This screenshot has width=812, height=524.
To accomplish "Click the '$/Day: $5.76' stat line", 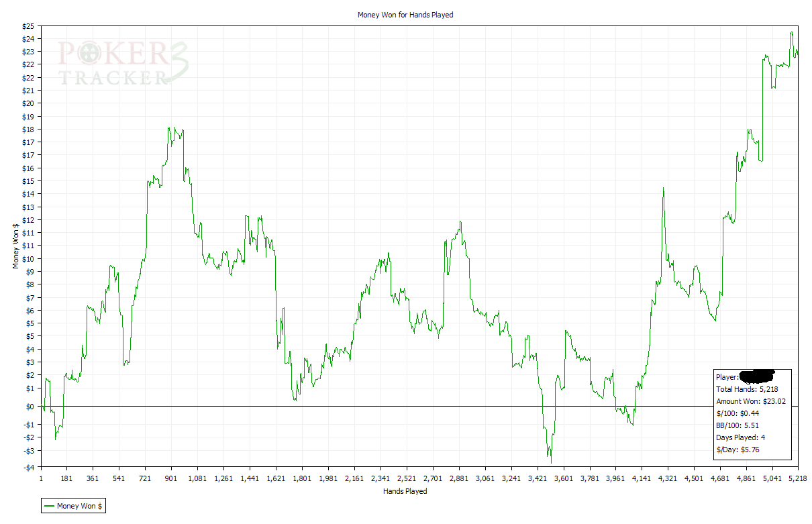I will click(x=738, y=450).
